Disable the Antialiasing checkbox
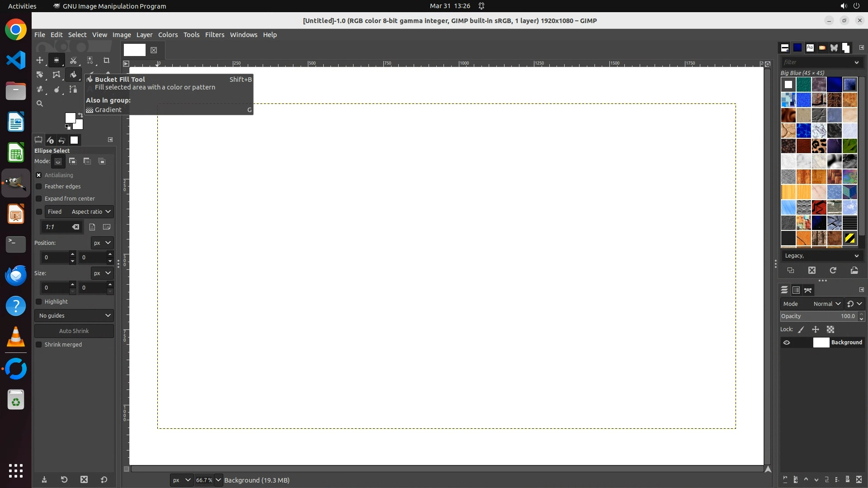 (x=39, y=175)
